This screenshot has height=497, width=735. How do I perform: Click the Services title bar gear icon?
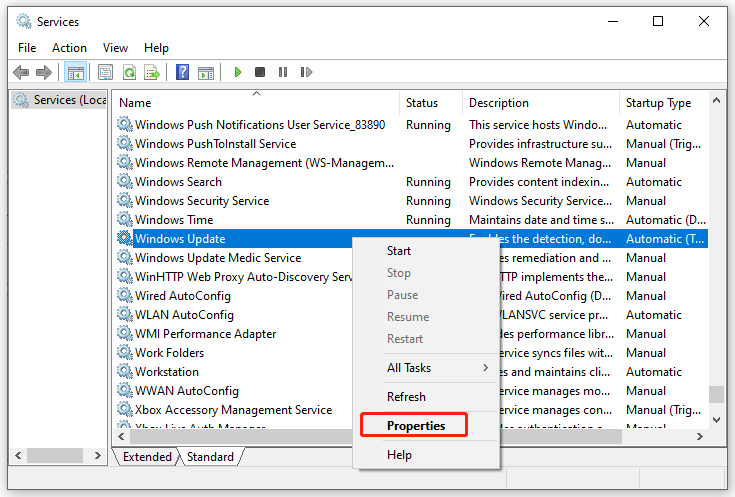(x=23, y=21)
